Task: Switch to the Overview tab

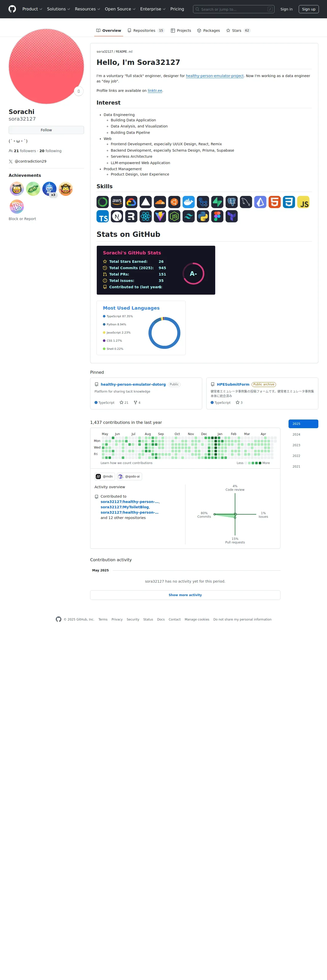Action: coord(108,31)
